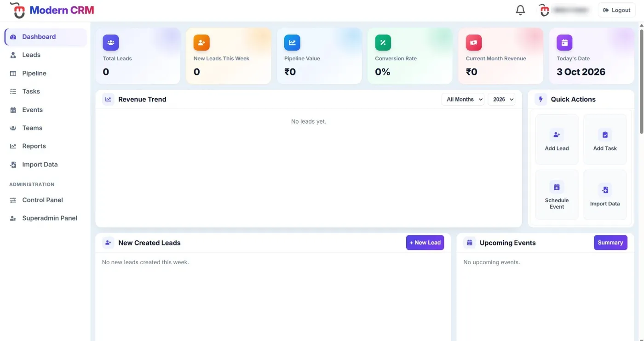Click the + New Lead button

click(425, 243)
